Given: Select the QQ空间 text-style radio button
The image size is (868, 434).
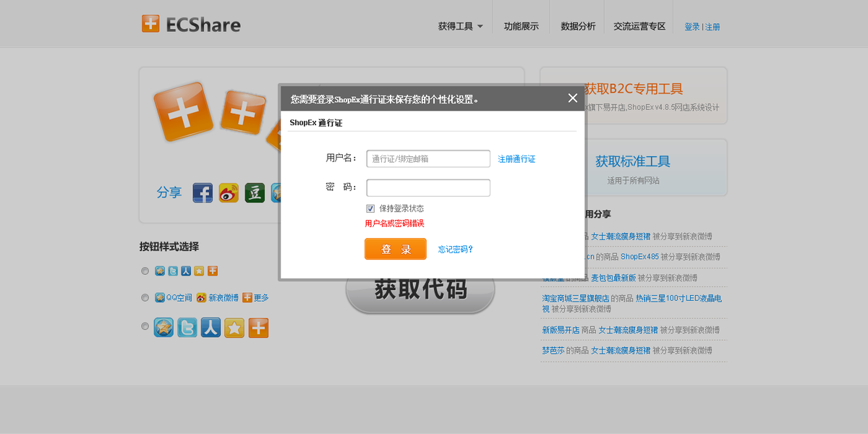Looking at the screenshot, I should [145, 297].
